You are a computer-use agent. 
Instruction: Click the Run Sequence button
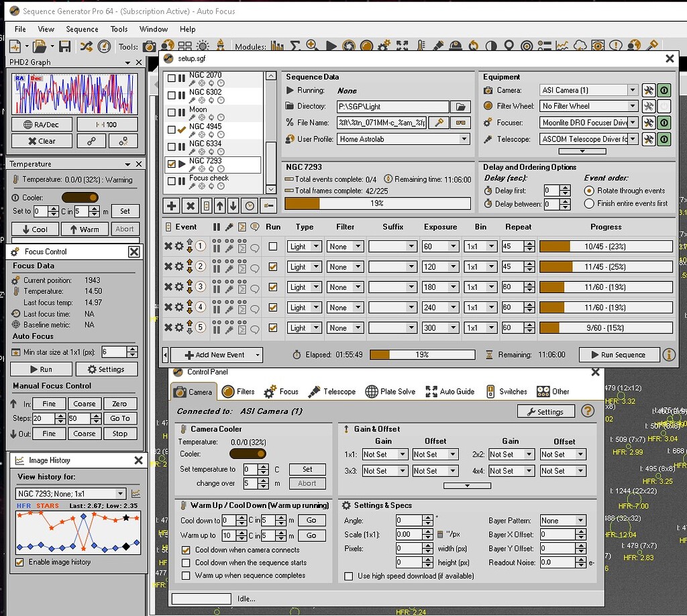[x=619, y=354]
